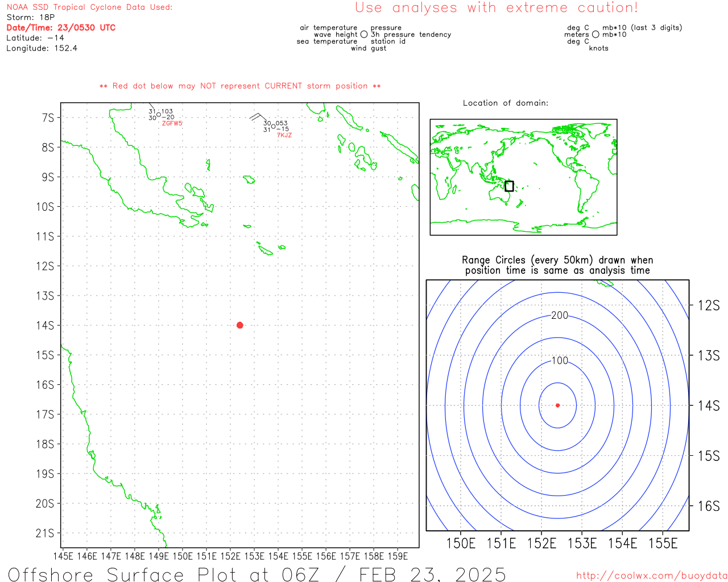
Task: Click the '152E' label under the main map
Action: (230, 556)
